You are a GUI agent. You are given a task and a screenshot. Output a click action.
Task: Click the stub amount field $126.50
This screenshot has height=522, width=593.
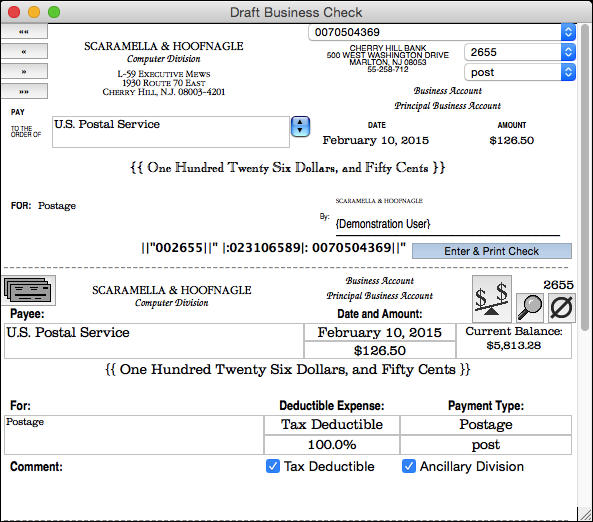pyautogui.click(x=380, y=350)
